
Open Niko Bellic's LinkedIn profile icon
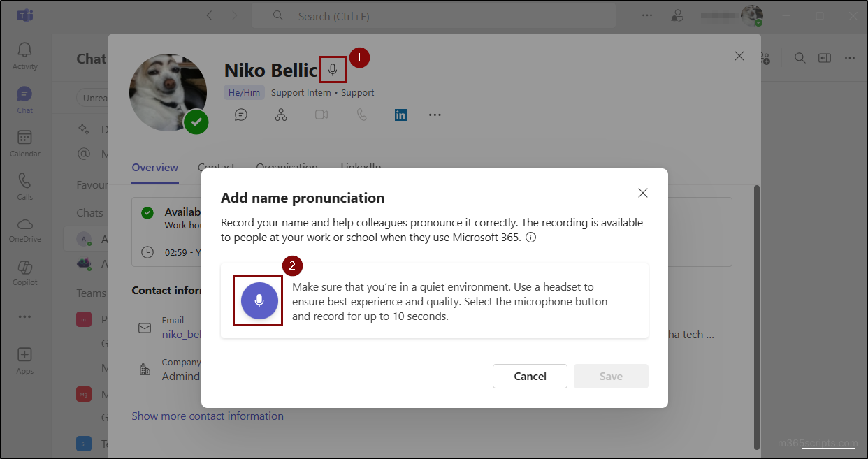click(400, 115)
